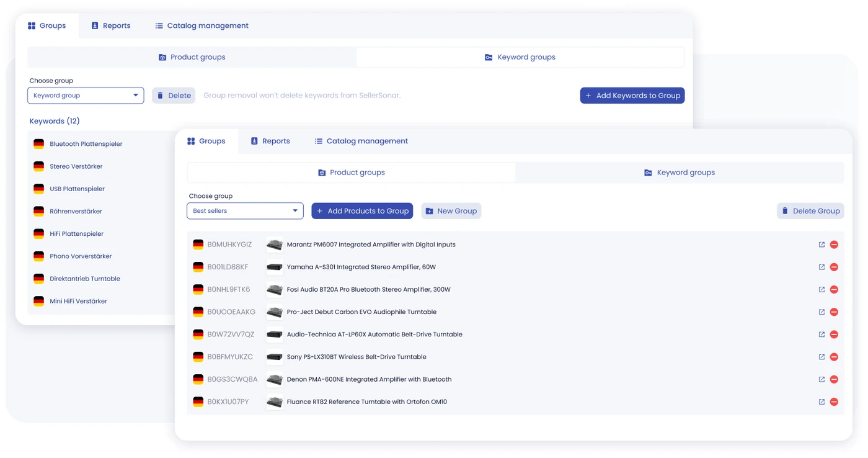
Task: Select ASIN B0NHL9FTK6
Action: [229, 289]
